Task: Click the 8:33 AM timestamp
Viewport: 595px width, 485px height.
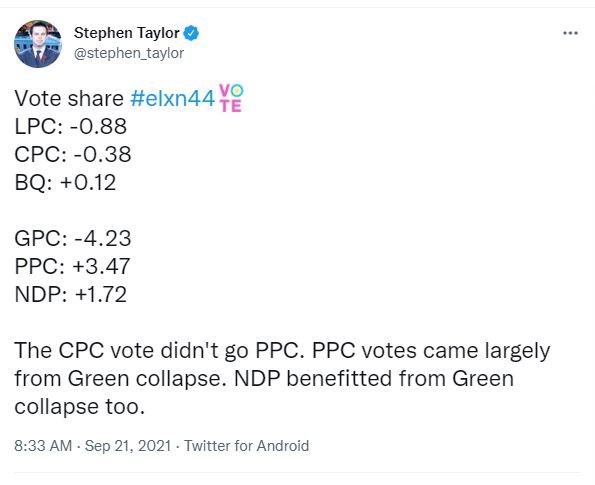Action: click(x=43, y=446)
